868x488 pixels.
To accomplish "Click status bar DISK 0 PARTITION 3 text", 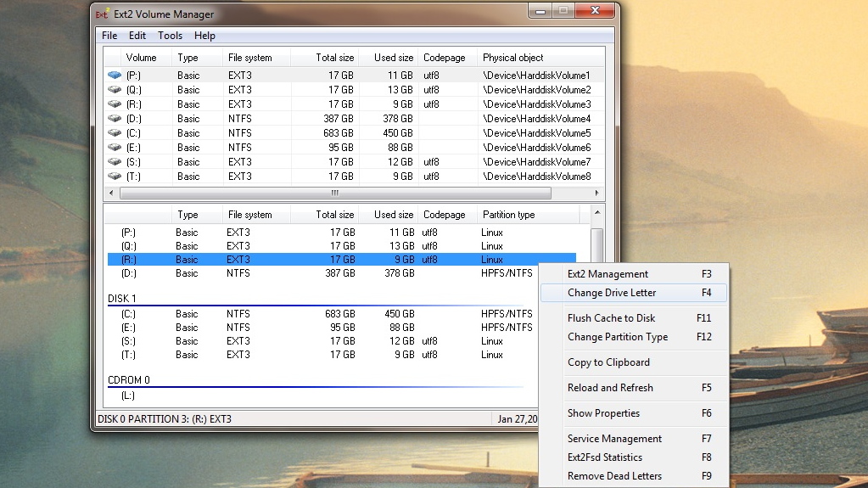I will point(165,418).
